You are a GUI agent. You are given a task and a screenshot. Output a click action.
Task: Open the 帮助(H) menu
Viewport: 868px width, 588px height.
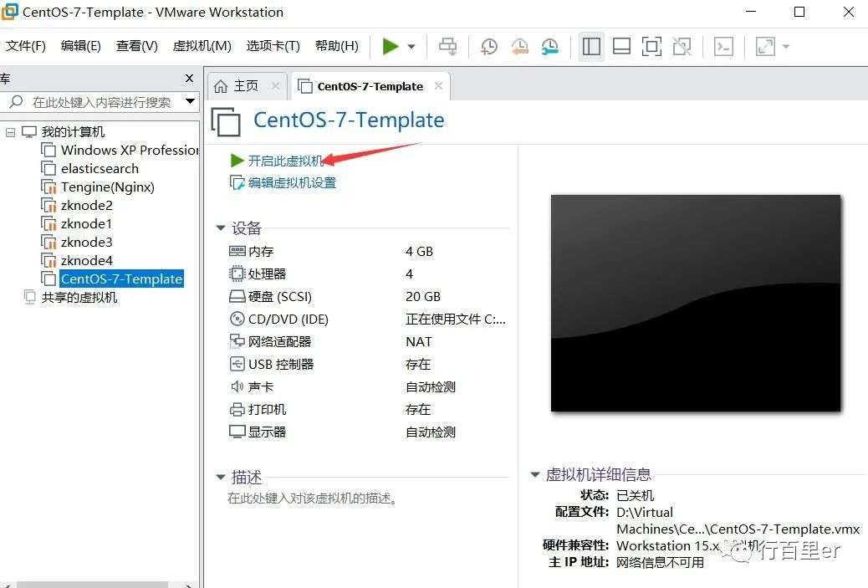(x=336, y=46)
